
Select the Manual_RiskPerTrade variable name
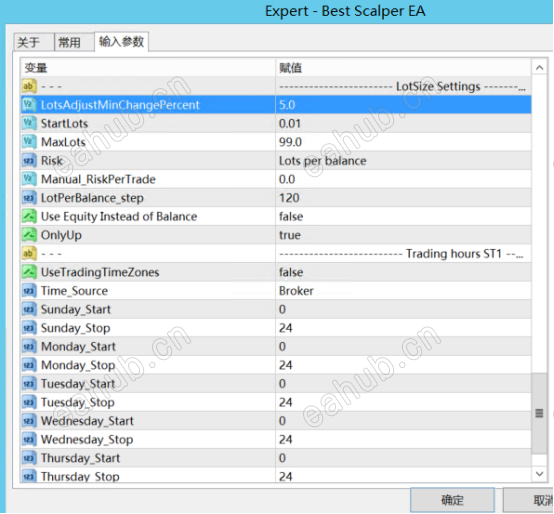tap(98, 179)
